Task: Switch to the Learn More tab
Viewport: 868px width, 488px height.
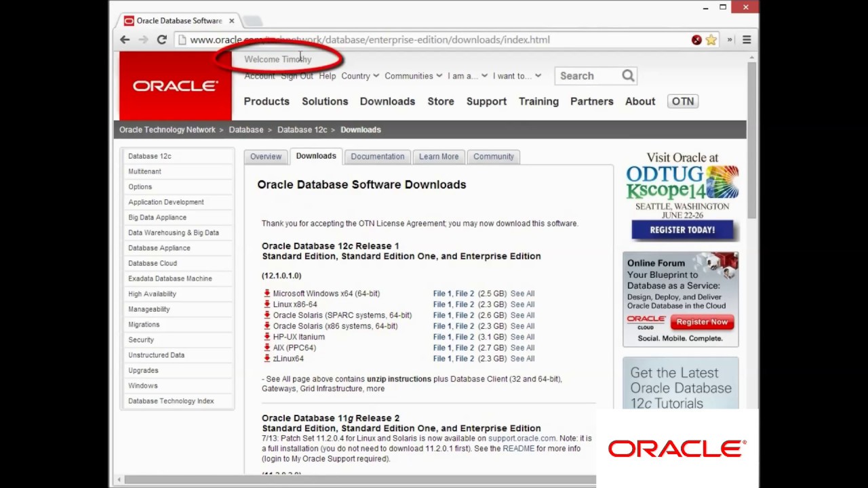Action: [x=439, y=157]
